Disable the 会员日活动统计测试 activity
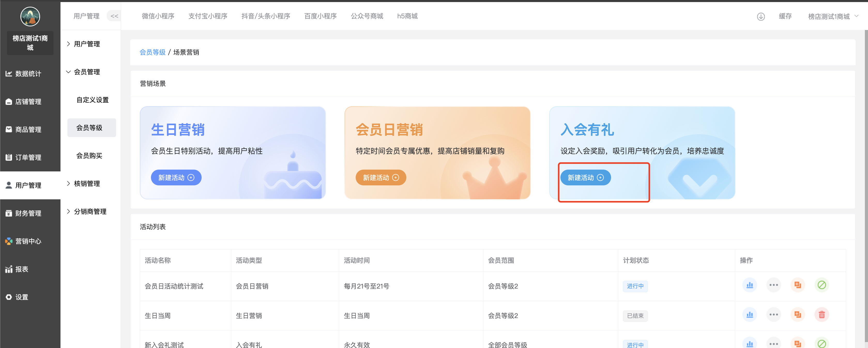868x348 pixels. pyautogui.click(x=821, y=285)
